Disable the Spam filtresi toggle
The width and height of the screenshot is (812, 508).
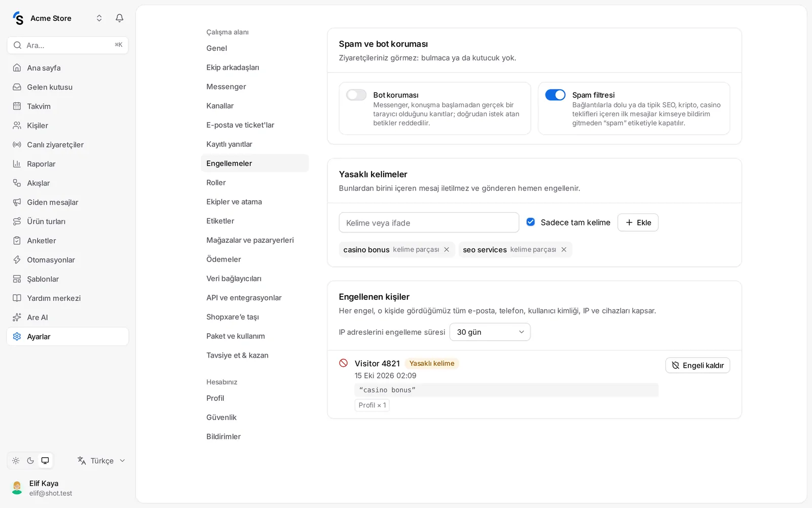[x=555, y=95]
